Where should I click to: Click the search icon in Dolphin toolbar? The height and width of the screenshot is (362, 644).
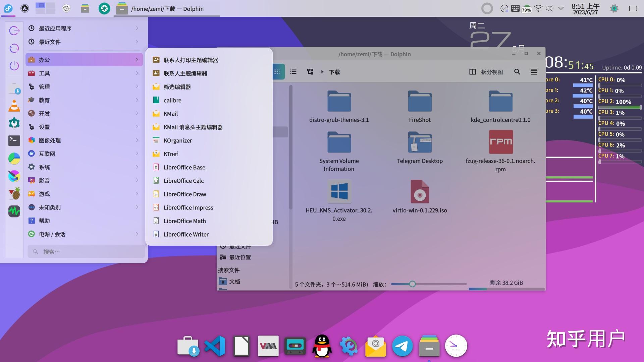pyautogui.click(x=517, y=72)
